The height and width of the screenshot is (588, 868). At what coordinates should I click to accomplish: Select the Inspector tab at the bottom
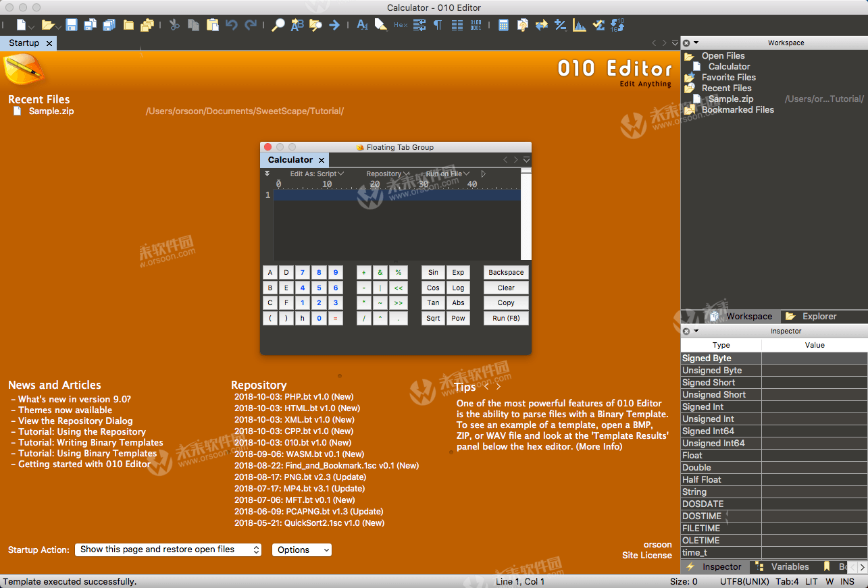tap(715, 566)
